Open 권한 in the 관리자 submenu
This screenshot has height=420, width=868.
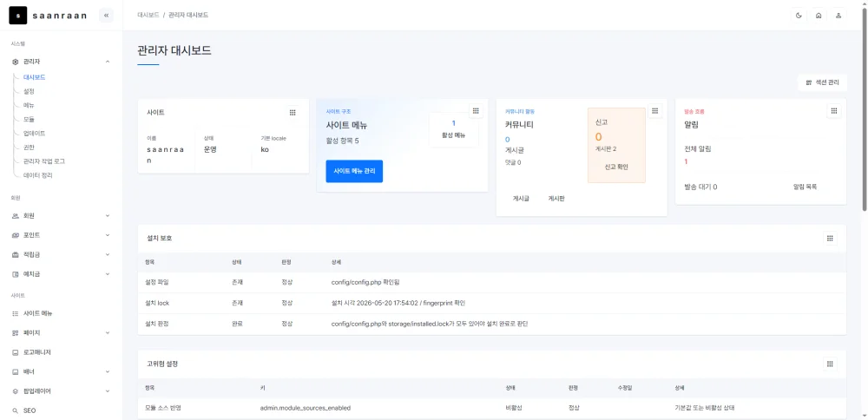pyautogui.click(x=29, y=148)
